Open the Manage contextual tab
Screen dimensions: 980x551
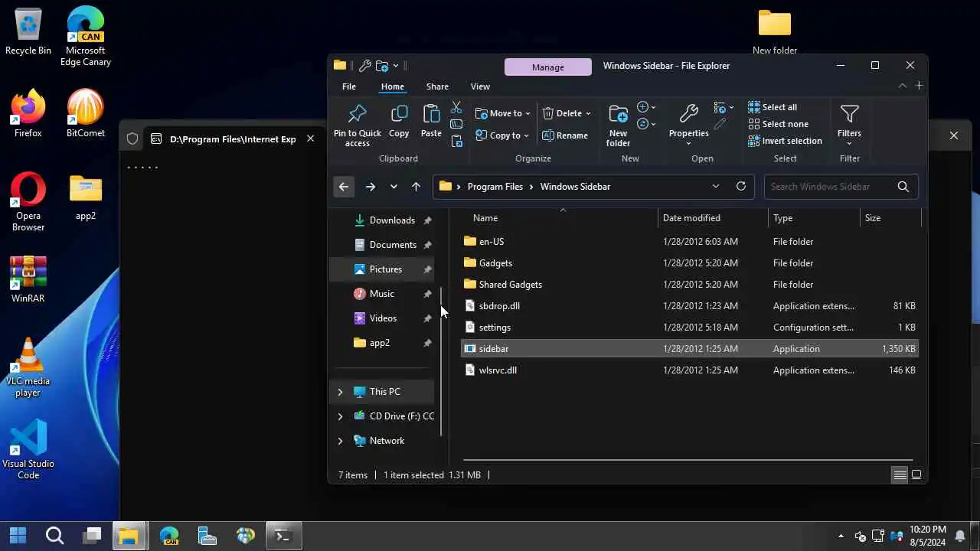(x=548, y=67)
